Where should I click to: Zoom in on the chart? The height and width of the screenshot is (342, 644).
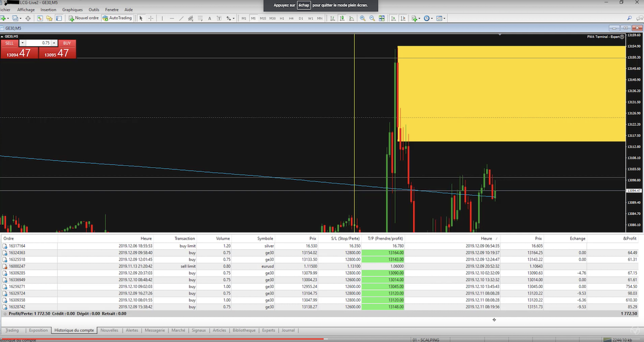tap(363, 18)
